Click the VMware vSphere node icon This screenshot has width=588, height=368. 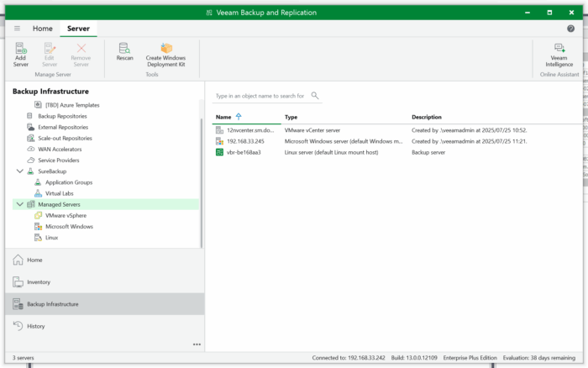(38, 215)
